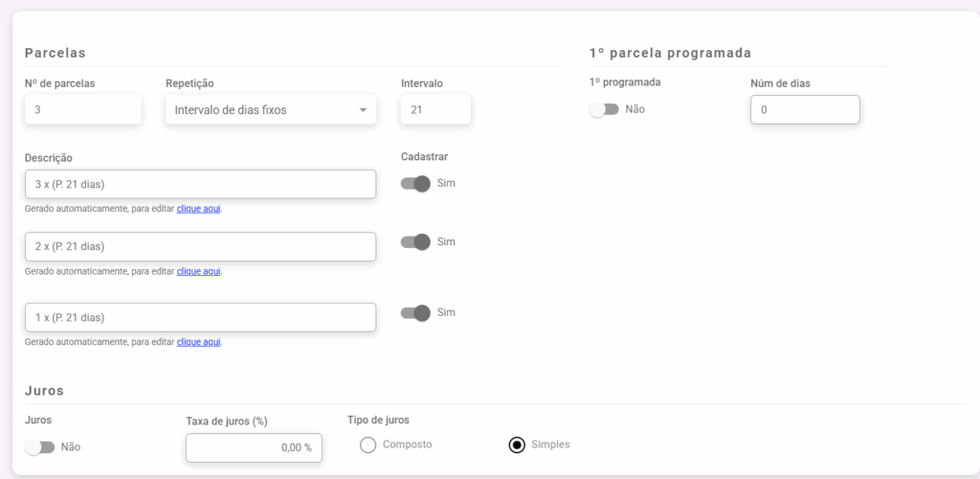980x479 pixels.
Task: Click the Nº de parcelas field
Action: (x=83, y=110)
